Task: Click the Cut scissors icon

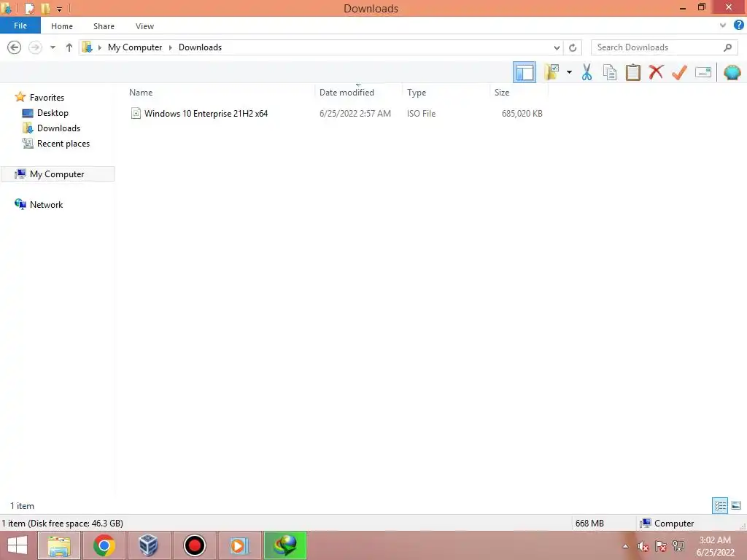Action: tap(587, 72)
